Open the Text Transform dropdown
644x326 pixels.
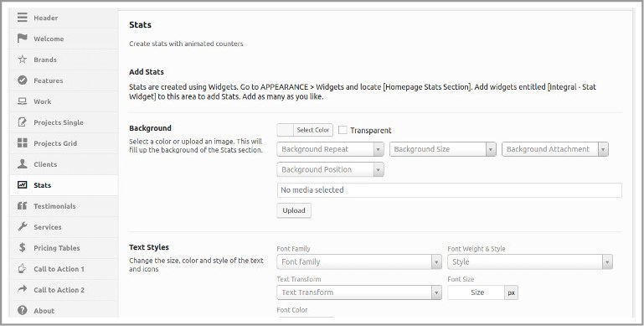point(359,292)
